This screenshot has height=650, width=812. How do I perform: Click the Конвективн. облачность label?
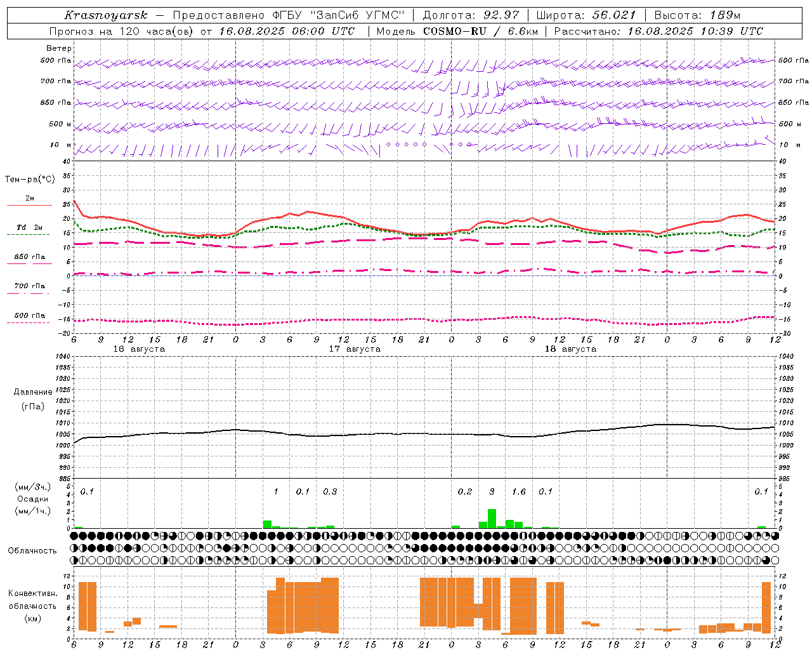(x=32, y=600)
